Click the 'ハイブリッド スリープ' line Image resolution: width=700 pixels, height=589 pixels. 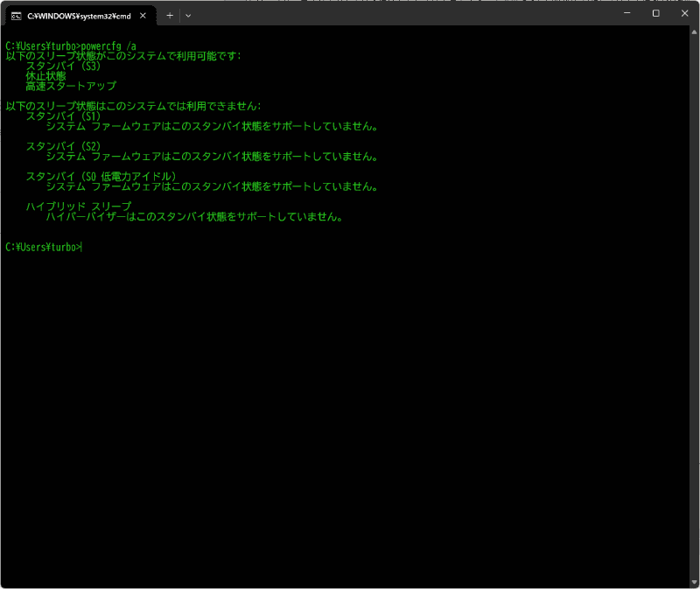(x=79, y=207)
